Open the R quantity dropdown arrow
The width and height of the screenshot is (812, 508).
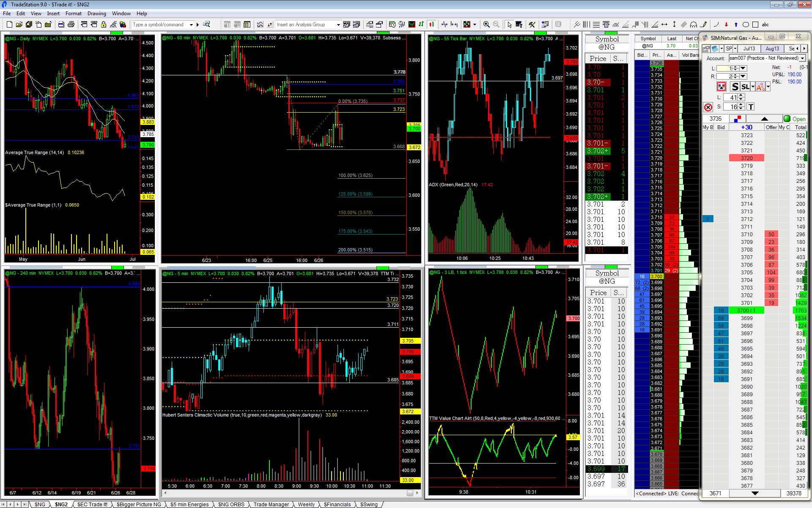[x=743, y=76]
